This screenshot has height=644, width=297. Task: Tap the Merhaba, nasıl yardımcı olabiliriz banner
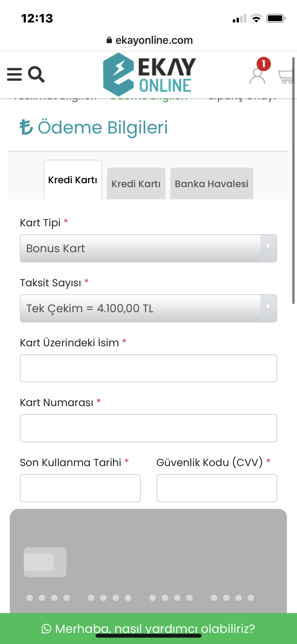point(148,629)
